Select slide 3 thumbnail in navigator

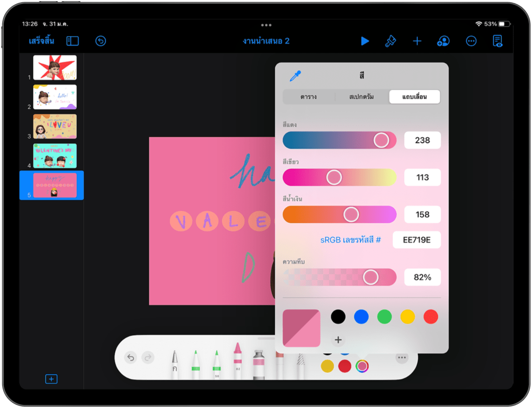(x=55, y=127)
